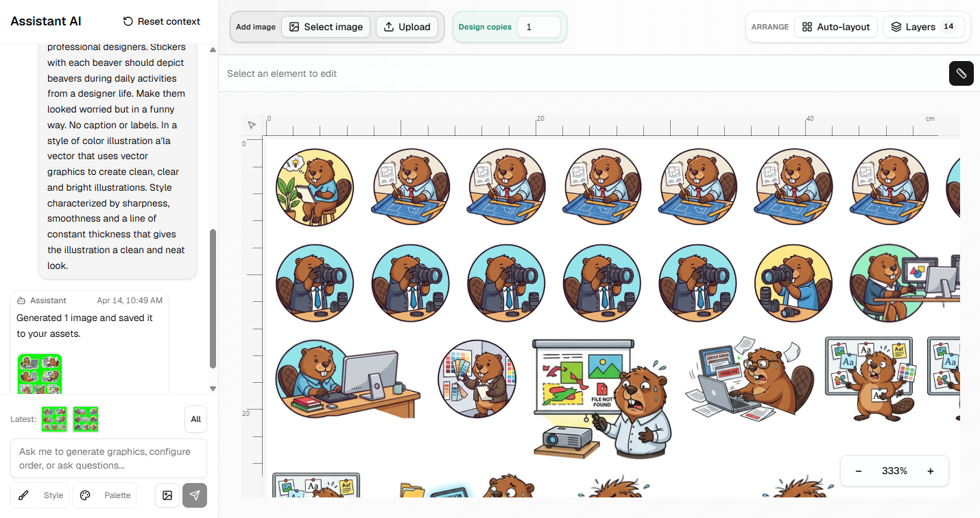Click the chat message input box
This screenshot has height=518, width=980.
point(108,458)
